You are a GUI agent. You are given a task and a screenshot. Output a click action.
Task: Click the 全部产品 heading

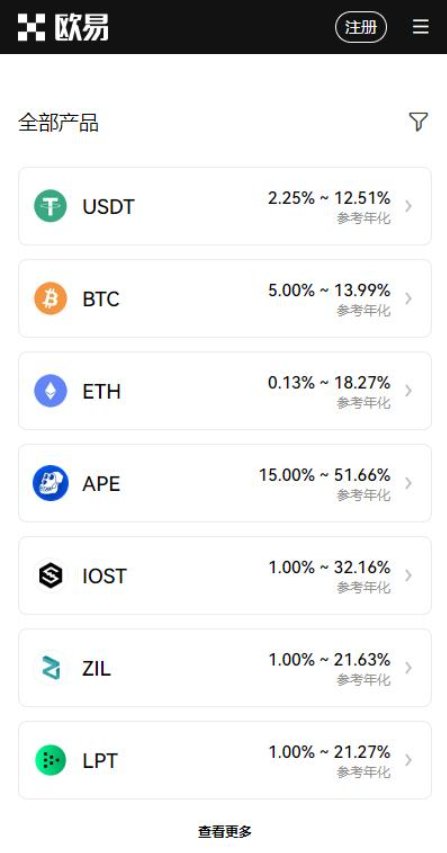click(x=58, y=122)
